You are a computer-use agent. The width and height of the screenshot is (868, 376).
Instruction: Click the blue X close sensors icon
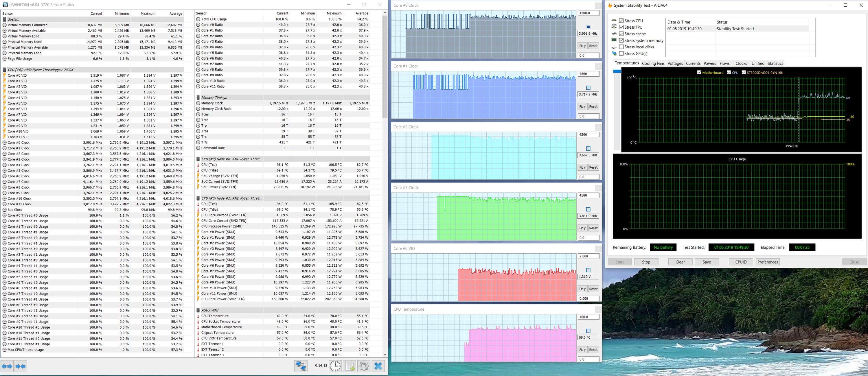[x=378, y=366]
